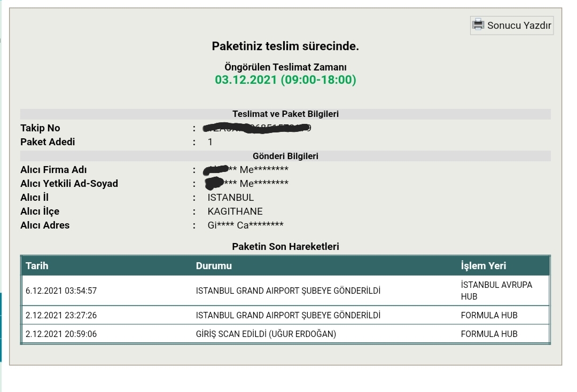Screen dimensions: 577x392
Task: Click the printer icon
Action: pos(478,25)
